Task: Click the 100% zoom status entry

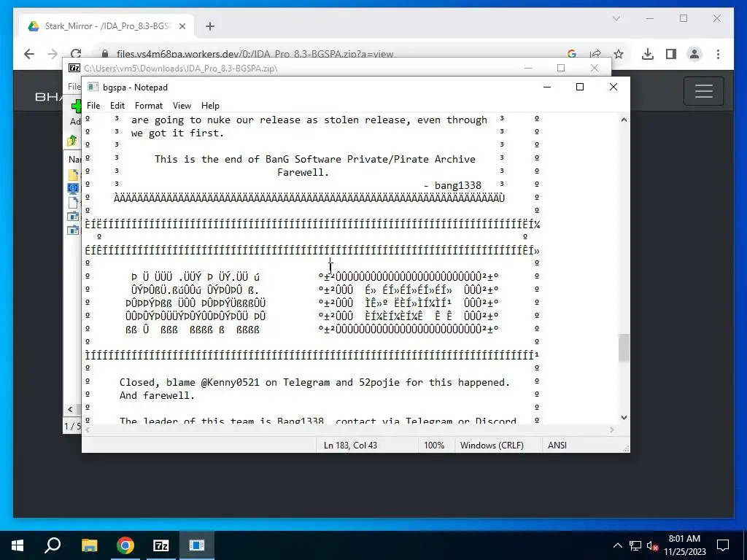Action: coord(434,446)
